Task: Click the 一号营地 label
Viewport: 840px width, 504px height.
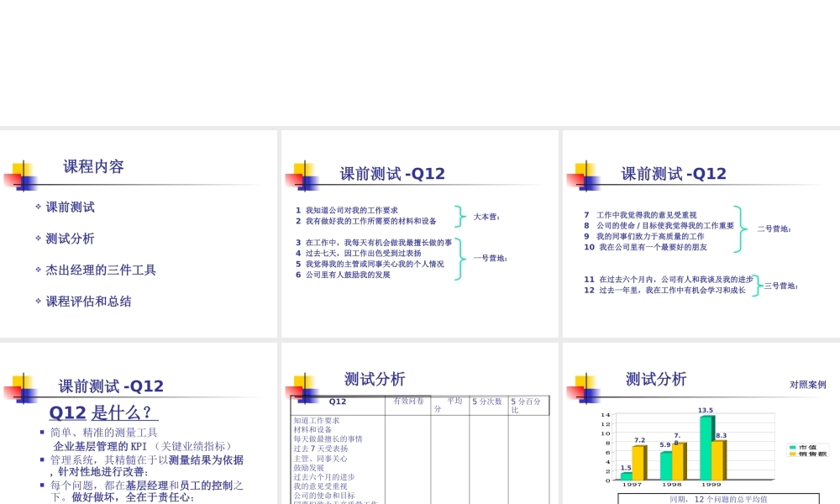Action: tap(491, 258)
